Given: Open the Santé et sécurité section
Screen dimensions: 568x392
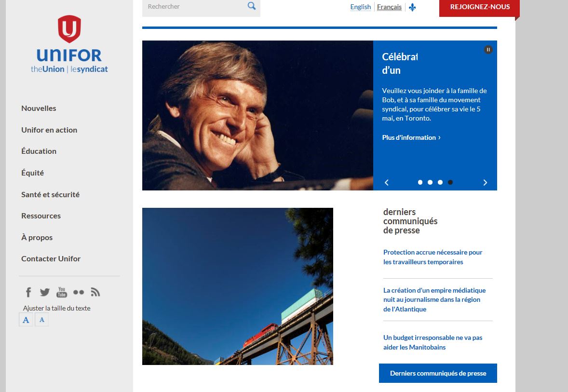Looking at the screenshot, I should click(50, 194).
